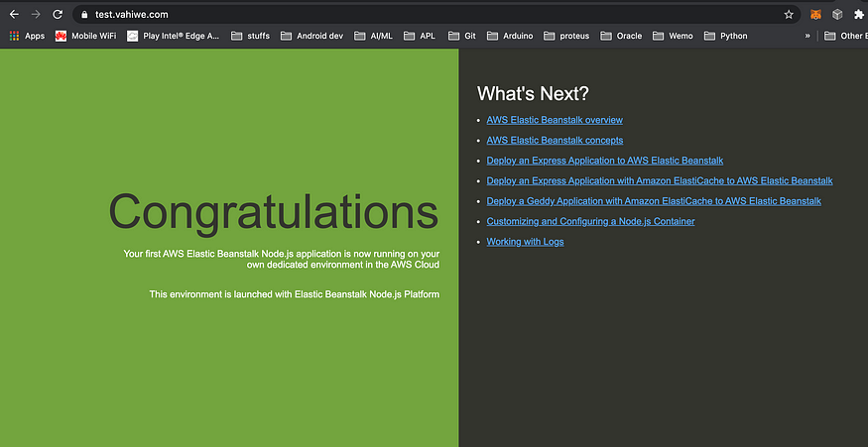Open Deploy a Geddy Application link
The image size is (868, 447).
click(654, 201)
